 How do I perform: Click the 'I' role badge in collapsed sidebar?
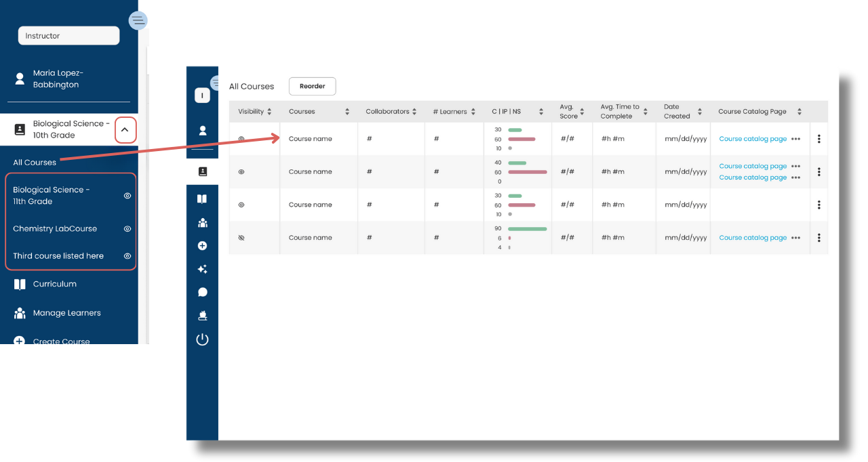coord(202,96)
